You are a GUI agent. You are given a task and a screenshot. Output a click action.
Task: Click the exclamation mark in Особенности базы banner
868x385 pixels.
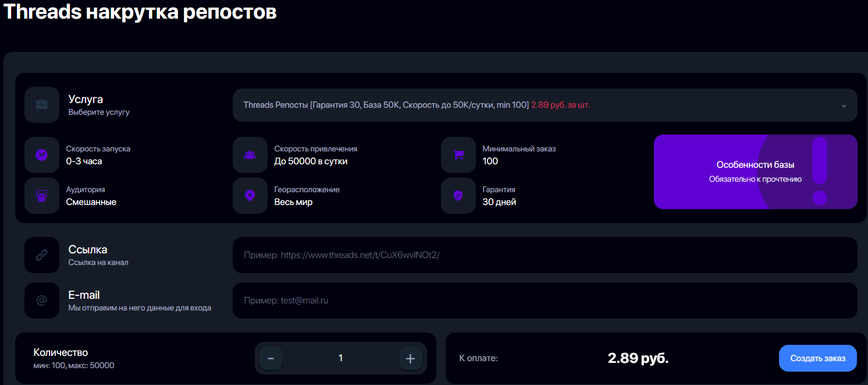pos(820,171)
